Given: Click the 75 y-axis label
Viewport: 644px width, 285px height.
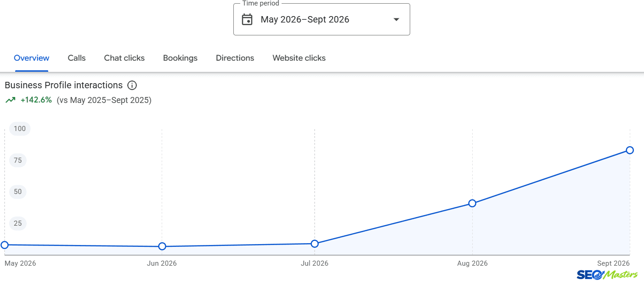Looking at the screenshot, I should [x=18, y=160].
